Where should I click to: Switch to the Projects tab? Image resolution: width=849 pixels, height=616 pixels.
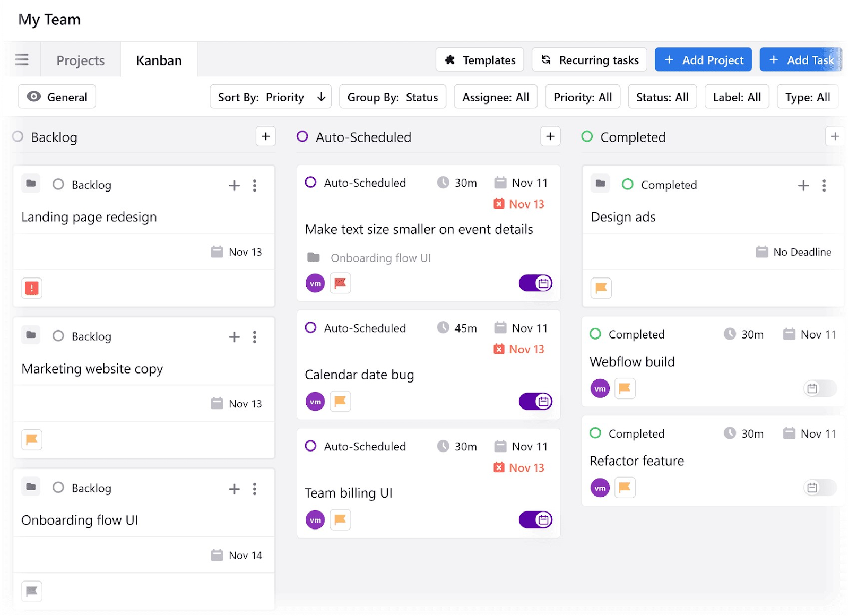[80, 60]
